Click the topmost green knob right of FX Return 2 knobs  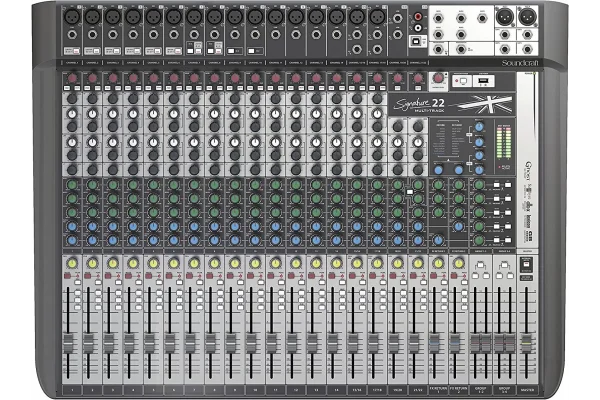click(479, 185)
